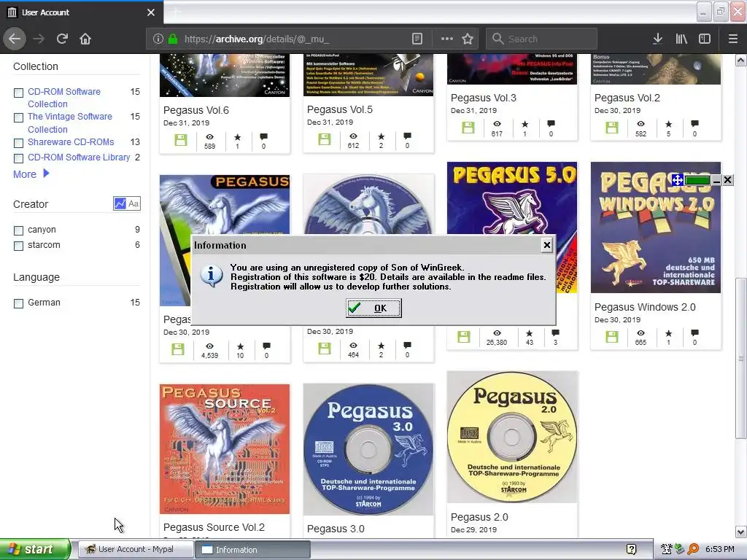Click favorites star under Pegasus Vol.5
Image resolution: width=747 pixels, height=560 pixels.
381,136
